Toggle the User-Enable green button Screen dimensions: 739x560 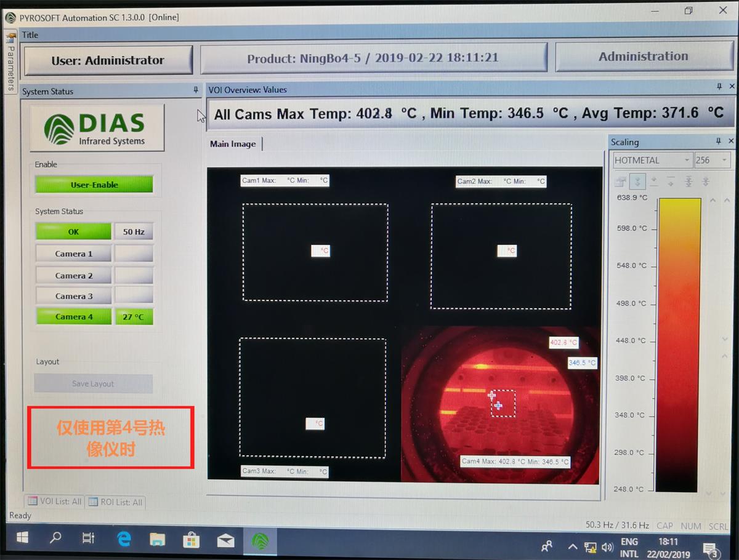94,185
